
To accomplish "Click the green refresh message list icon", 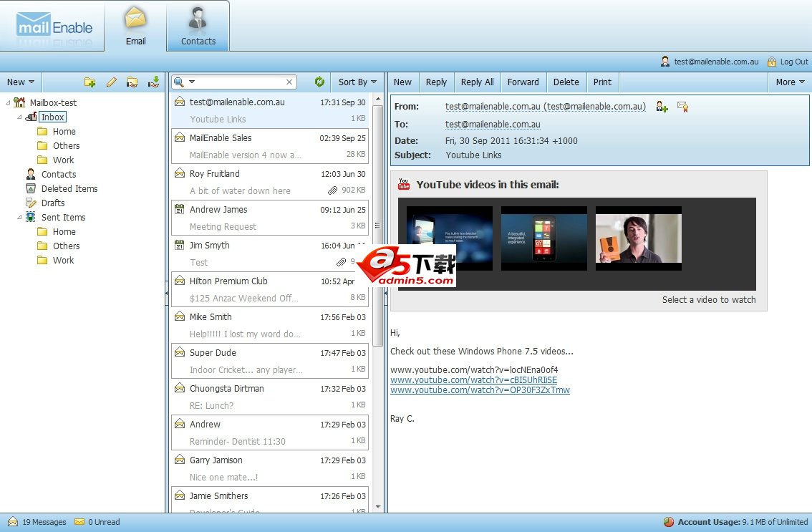I will 319,82.
